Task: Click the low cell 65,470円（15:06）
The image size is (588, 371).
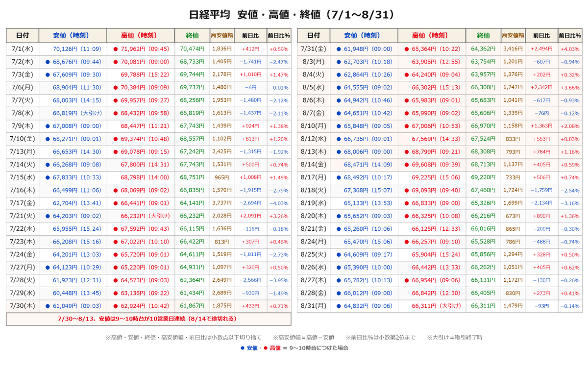Action: [x=368, y=241]
